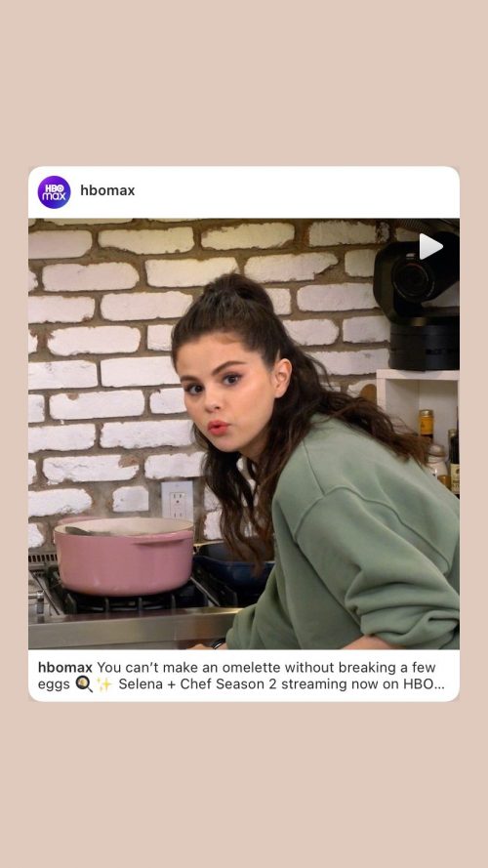Tap the hbomax username in post header
The width and height of the screenshot is (488, 868).
coord(107,190)
